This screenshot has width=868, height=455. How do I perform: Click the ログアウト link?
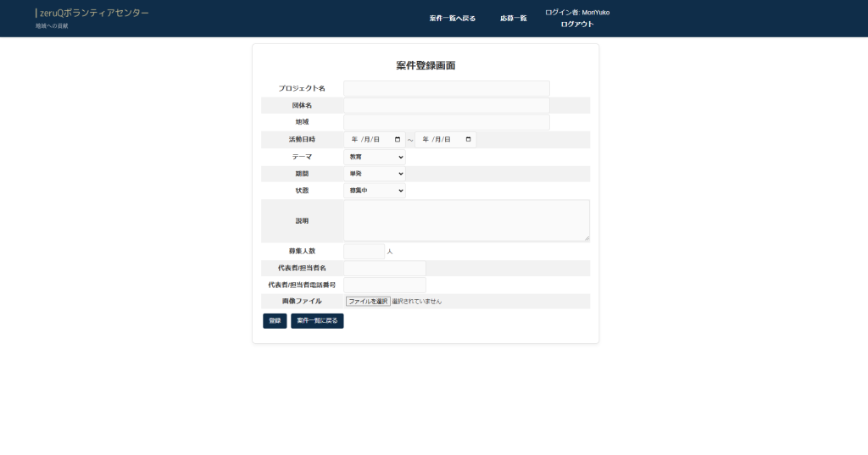[576, 25]
